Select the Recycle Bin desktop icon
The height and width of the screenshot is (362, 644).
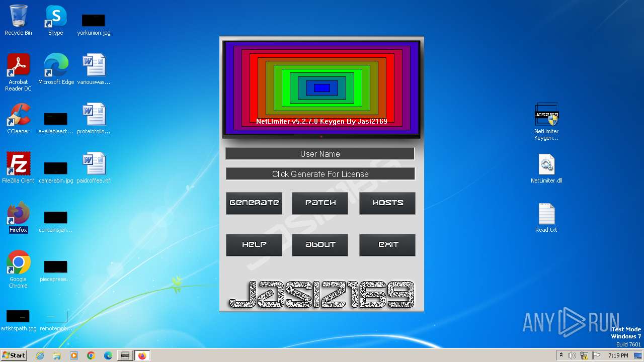(18, 20)
